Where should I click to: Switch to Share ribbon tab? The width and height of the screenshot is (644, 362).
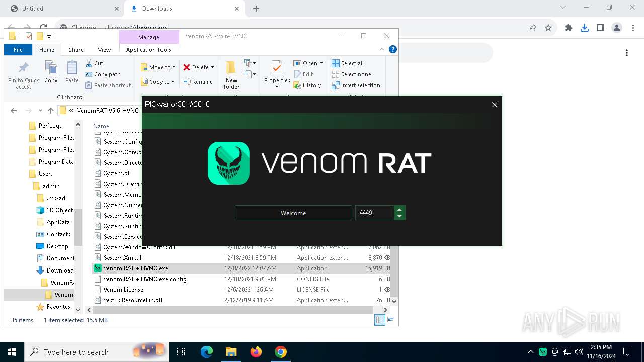pyautogui.click(x=76, y=50)
